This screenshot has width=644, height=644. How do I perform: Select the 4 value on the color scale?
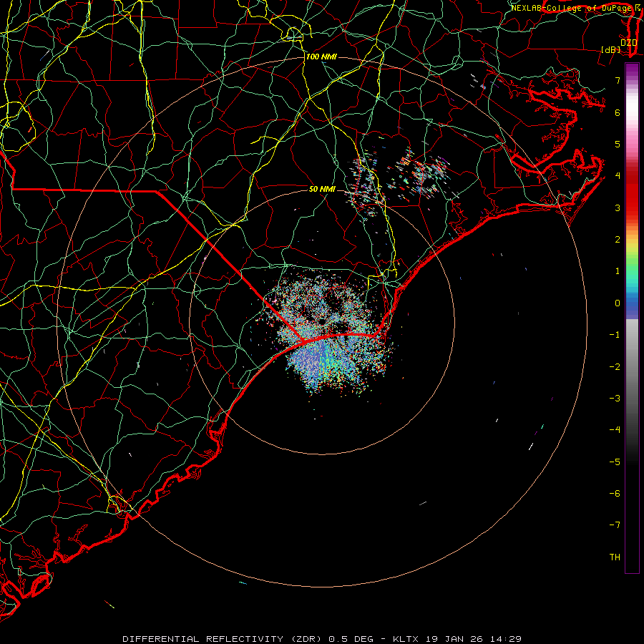coord(618,176)
